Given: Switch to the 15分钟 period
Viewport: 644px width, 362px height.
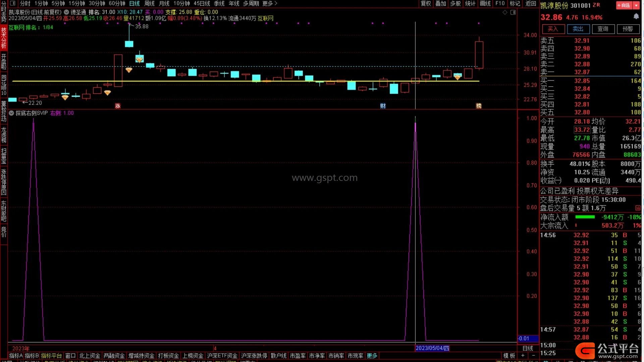Looking at the screenshot, I should 77,3.
